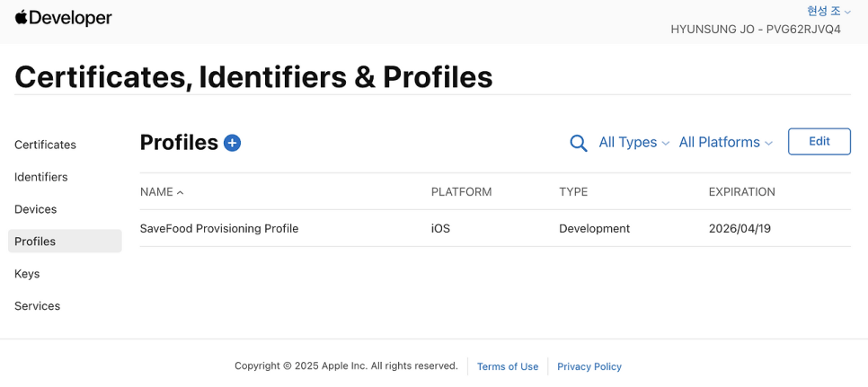Image resolution: width=868 pixels, height=387 pixels.
Task: Open SaveFood Provisioning Profile
Action: pyautogui.click(x=219, y=229)
